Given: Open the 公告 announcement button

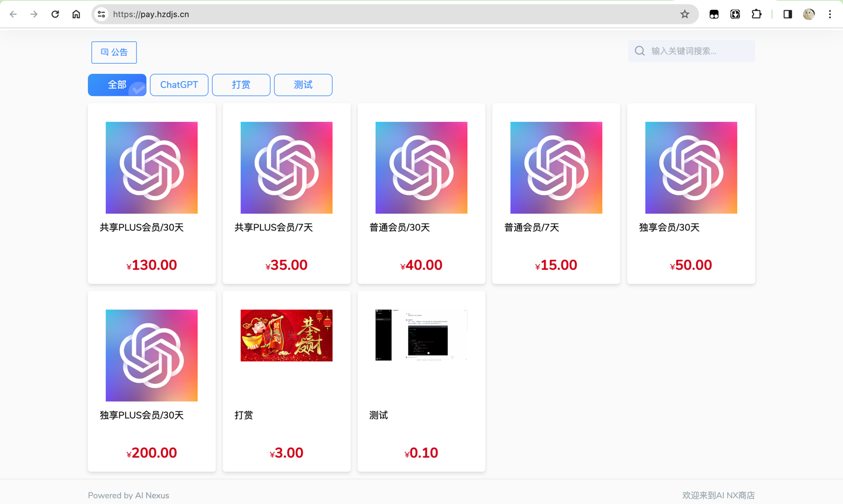Looking at the screenshot, I should click(114, 52).
